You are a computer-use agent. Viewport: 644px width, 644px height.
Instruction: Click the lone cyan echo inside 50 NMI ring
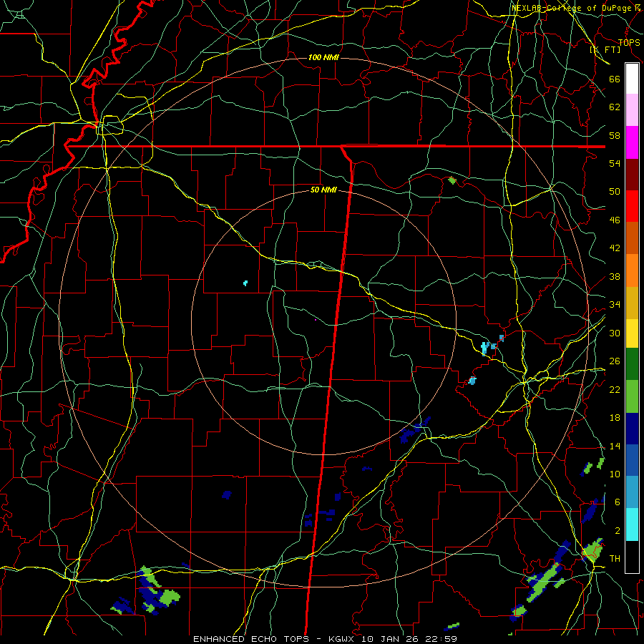click(x=245, y=283)
